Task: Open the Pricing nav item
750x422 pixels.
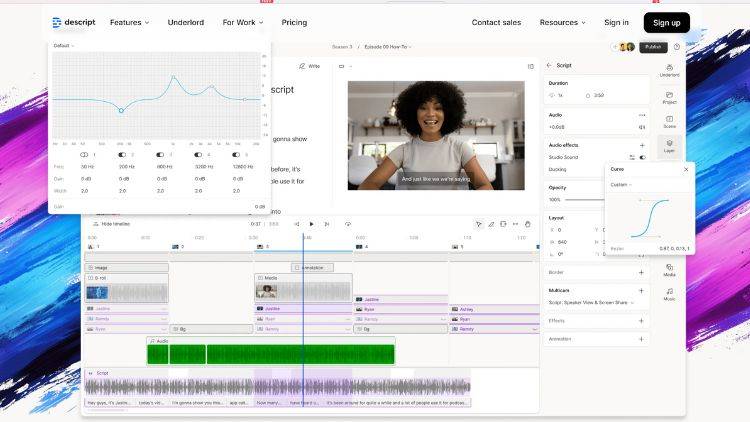Action: (294, 22)
